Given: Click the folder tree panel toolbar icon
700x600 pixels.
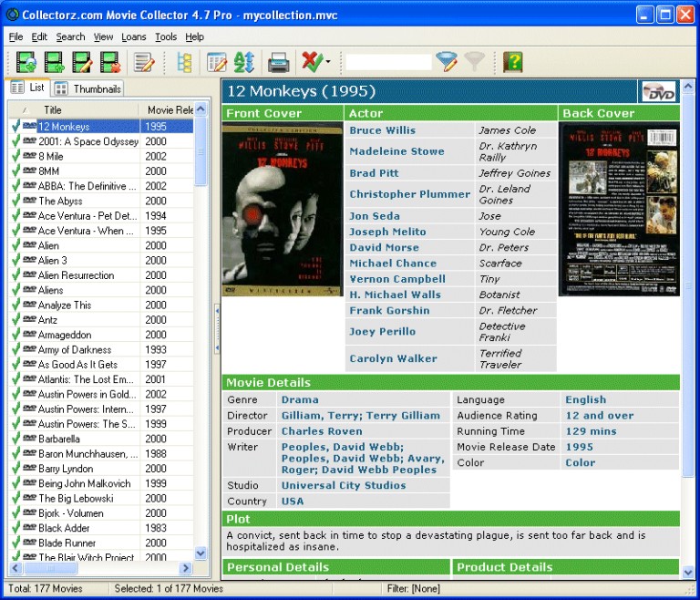Looking at the screenshot, I should tap(184, 62).
